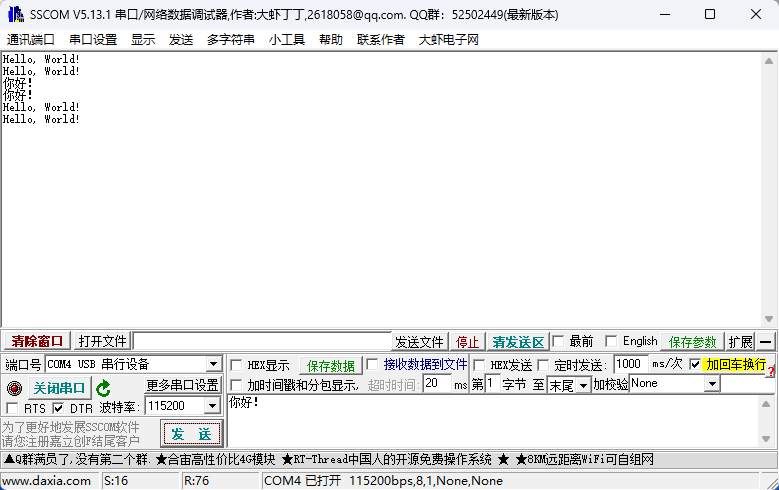Click the SSCOM app icon in title bar
This screenshot has height=490, width=779.
[x=15, y=14]
